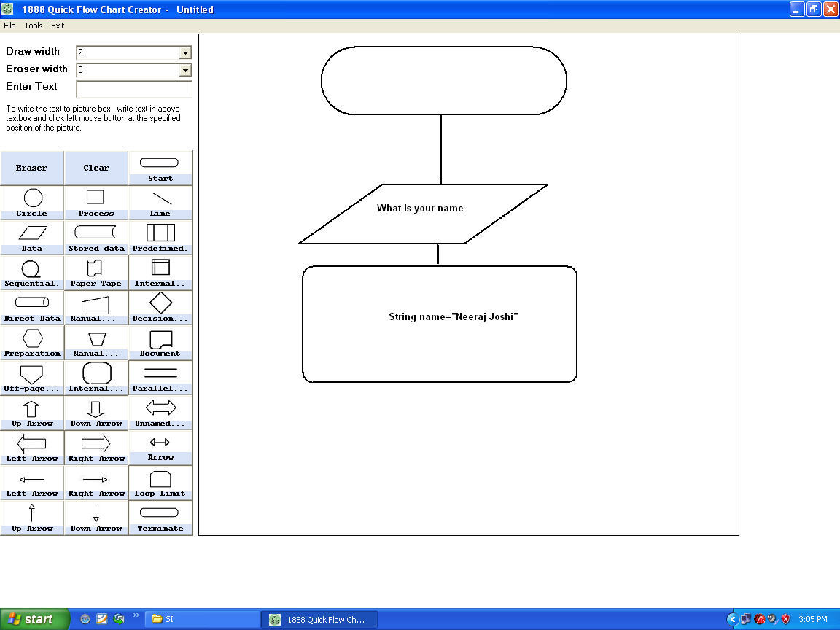Click the 'What is your name' canvas text
Image resolution: width=840 pixels, height=630 pixels.
coord(420,209)
